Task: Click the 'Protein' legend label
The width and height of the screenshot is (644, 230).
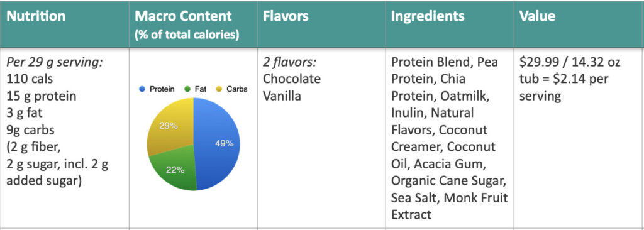Action: (162, 89)
